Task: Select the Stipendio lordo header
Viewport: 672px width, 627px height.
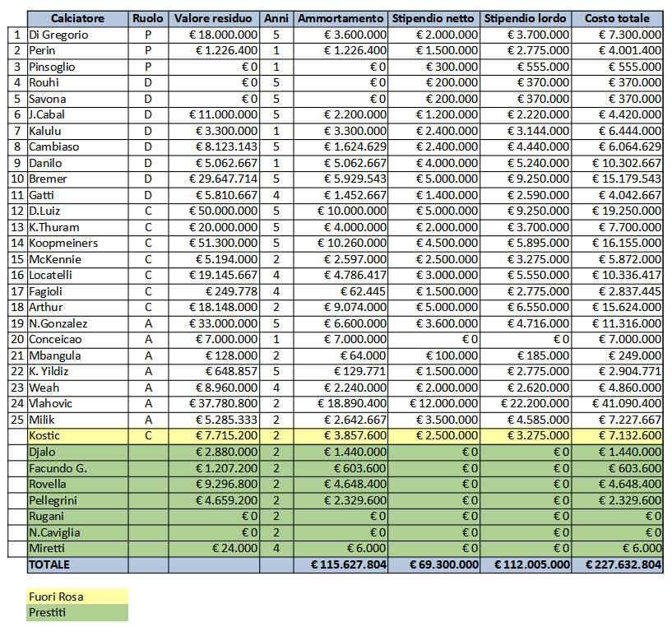Action: tap(526, 18)
